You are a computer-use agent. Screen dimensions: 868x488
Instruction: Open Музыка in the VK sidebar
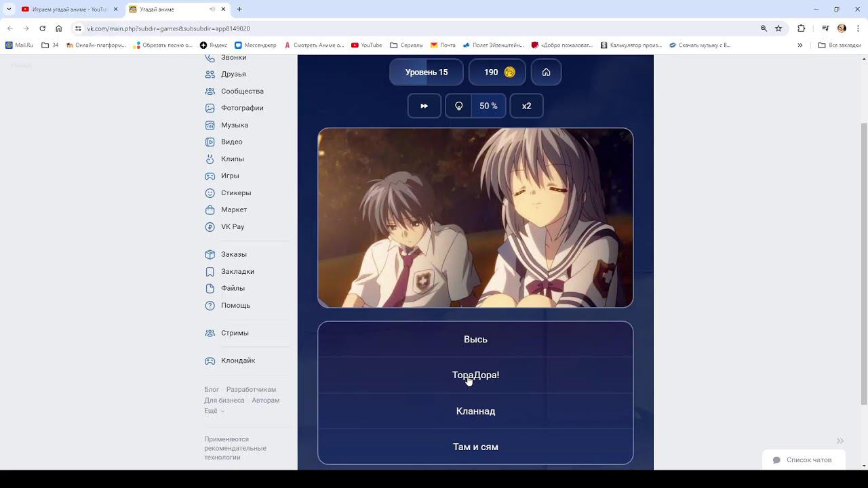click(235, 125)
